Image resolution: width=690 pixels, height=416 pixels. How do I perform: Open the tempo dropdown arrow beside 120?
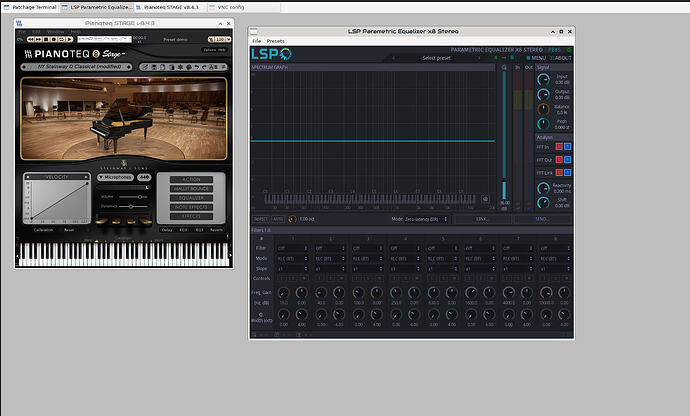(x=228, y=39)
